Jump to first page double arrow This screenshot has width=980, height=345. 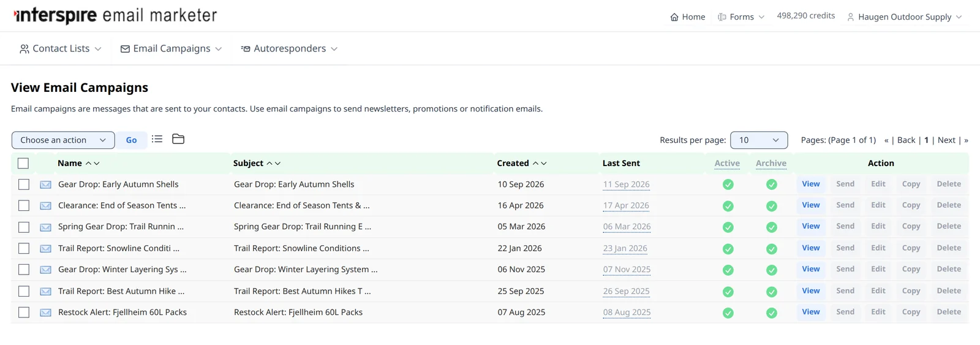(886, 140)
